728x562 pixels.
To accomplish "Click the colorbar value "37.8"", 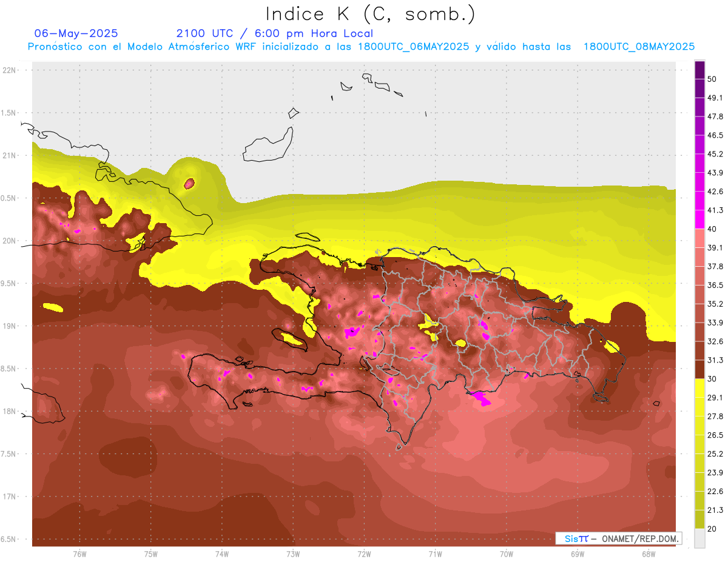I will [715, 266].
